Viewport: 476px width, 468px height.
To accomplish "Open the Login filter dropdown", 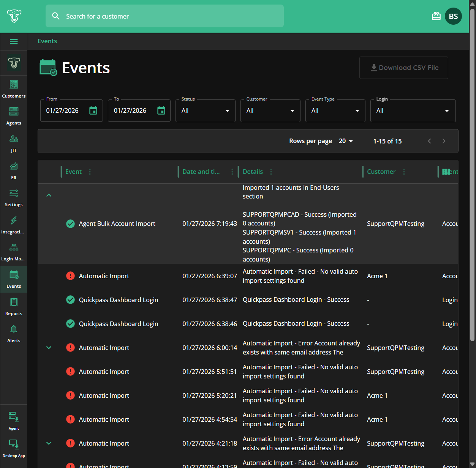I will (x=413, y=110).
